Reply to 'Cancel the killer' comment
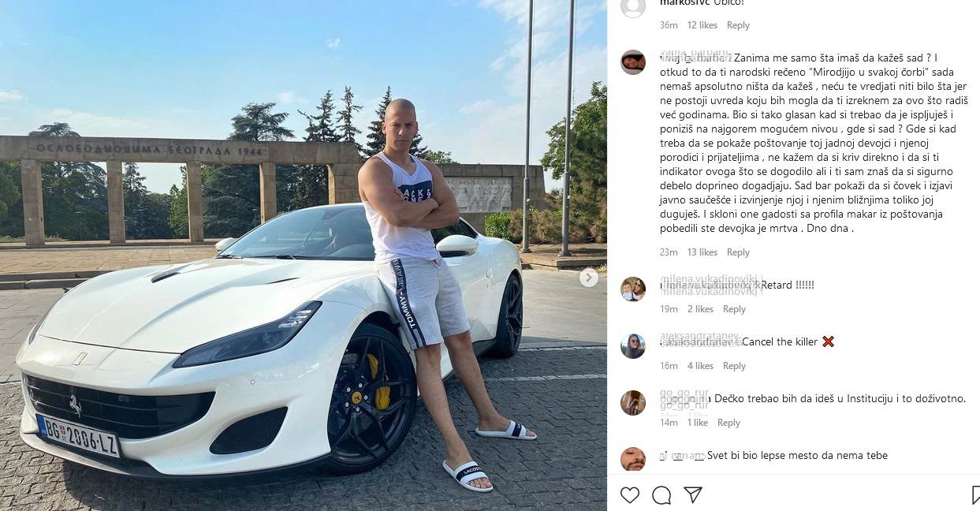This screenshot has width=980, height=511. (x=734, y=366)
